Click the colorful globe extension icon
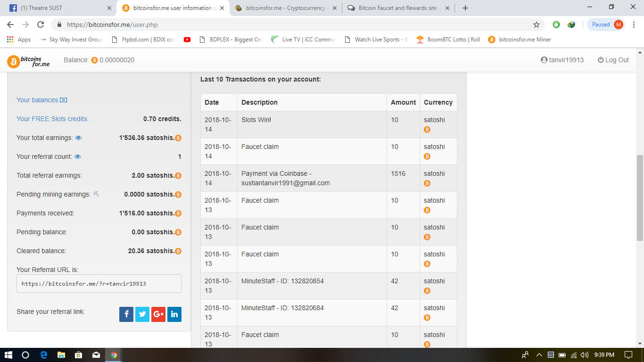Screen dimensions: 644x362 [571, 25]
